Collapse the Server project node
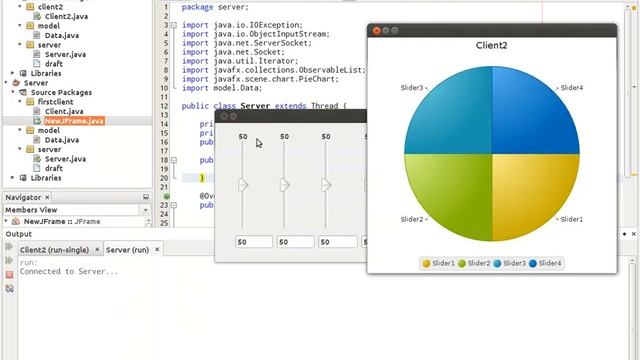This screenshot has height=360, width=640. [6, 83]
